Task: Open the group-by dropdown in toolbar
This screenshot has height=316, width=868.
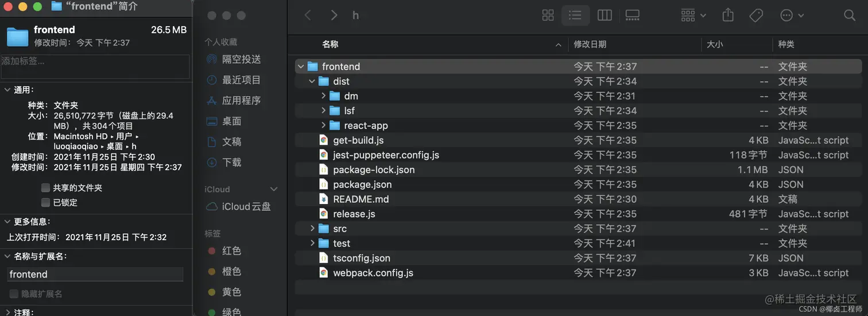Action: [693, 16]
